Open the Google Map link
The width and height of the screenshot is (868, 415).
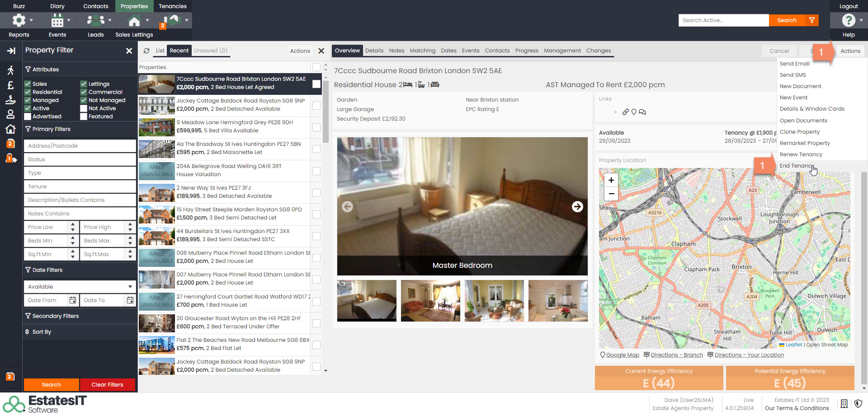coord(622,355)
